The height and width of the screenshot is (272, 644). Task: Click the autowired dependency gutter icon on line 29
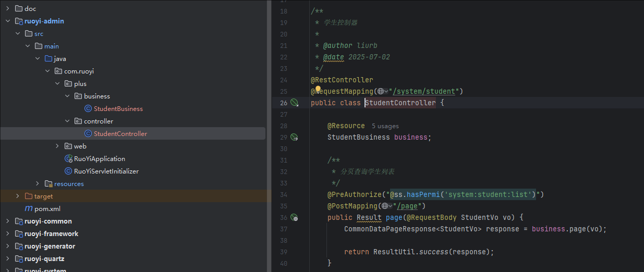(294, 137)
